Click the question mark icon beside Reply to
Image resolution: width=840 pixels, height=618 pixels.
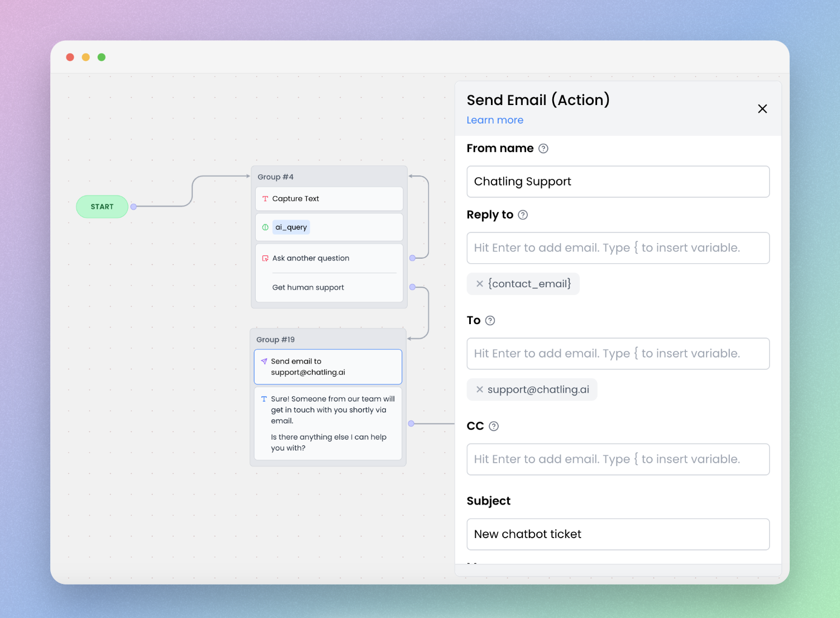(523, 215)
